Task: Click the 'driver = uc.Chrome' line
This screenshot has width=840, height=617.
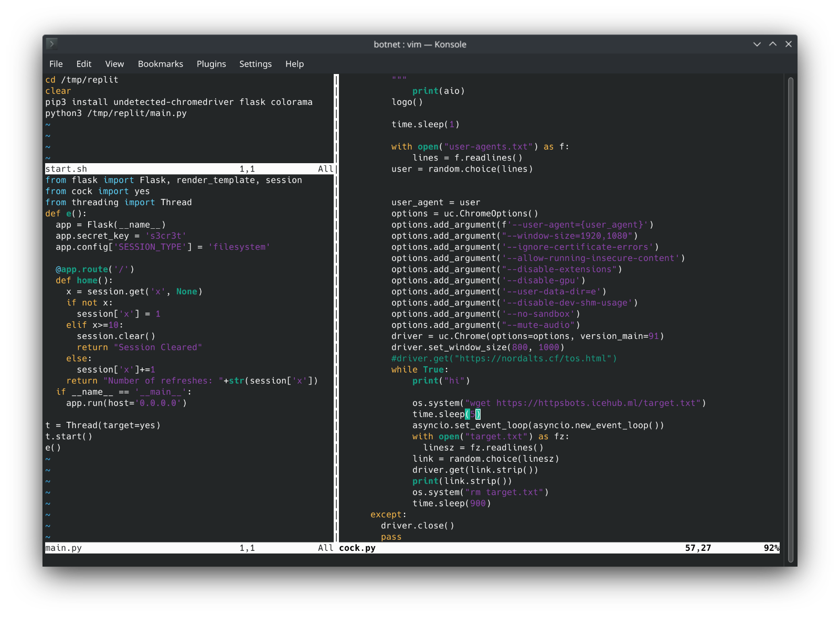Action: [528, 336]
